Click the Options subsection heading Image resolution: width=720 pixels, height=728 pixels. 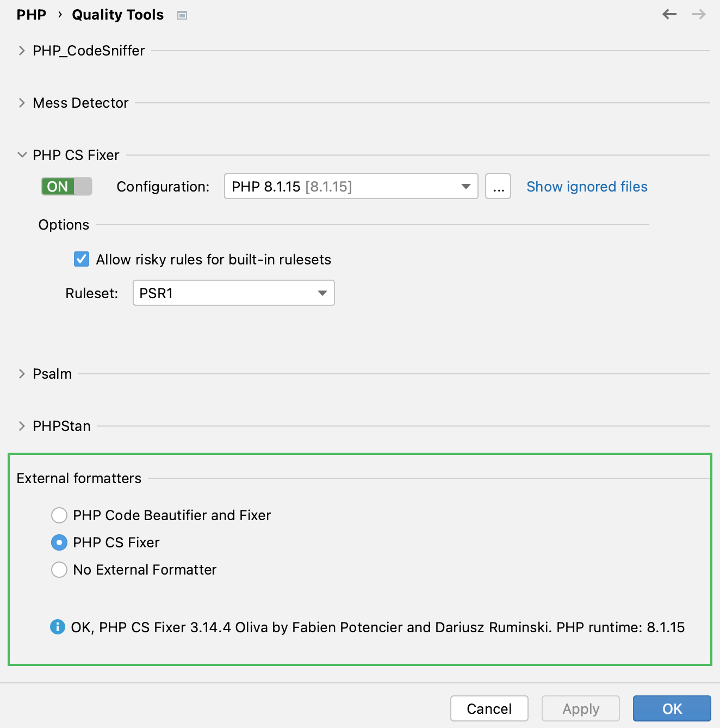click(64, 225)
